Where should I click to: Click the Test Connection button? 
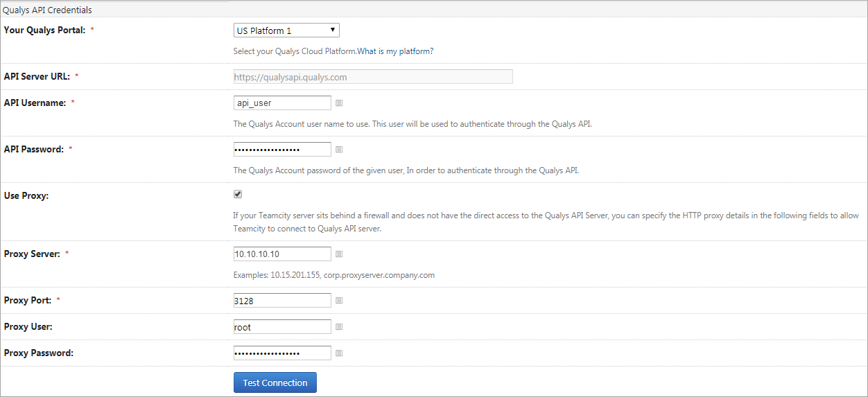coord(275,382)
